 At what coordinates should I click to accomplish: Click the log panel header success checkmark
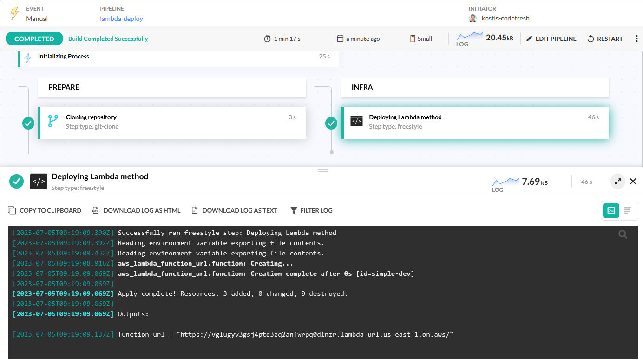[x=17, y=181]
